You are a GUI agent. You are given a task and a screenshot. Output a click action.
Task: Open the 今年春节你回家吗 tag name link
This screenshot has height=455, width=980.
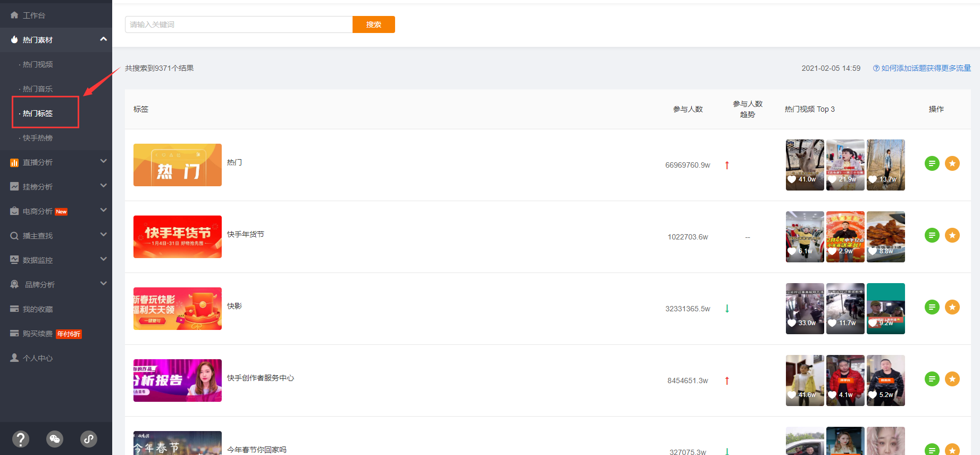[257, 450]
